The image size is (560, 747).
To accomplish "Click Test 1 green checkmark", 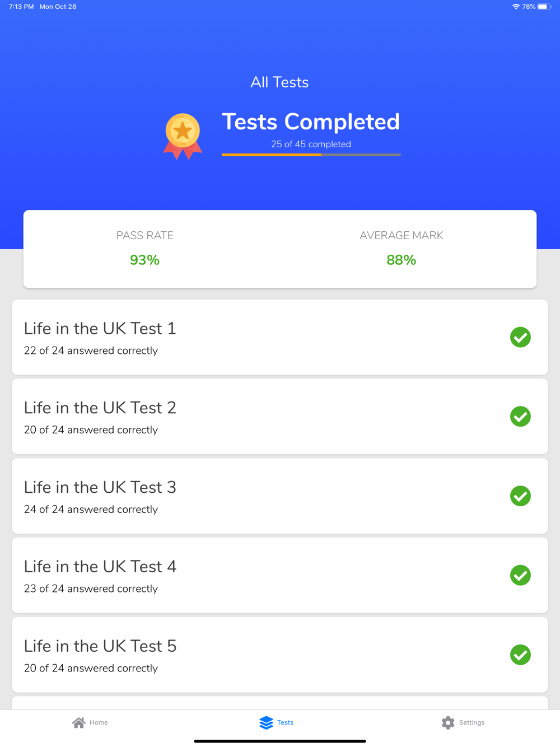I will (520, 337).
